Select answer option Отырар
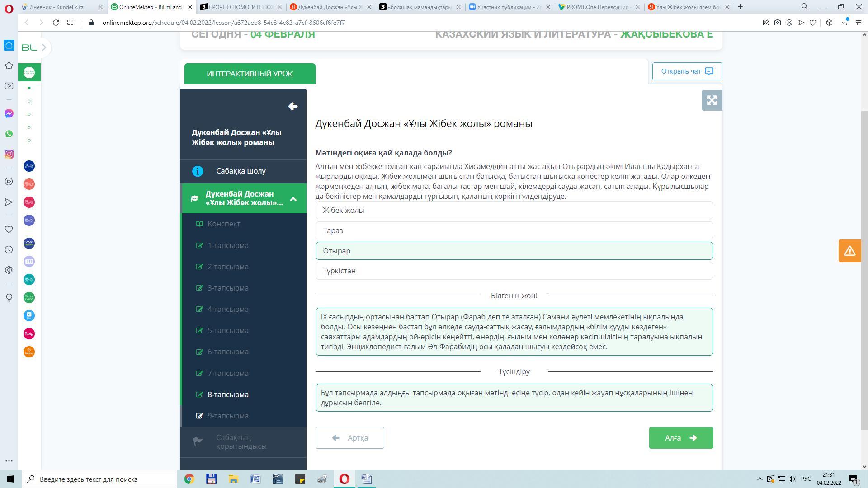868x488 pixels. click(514, 251)
